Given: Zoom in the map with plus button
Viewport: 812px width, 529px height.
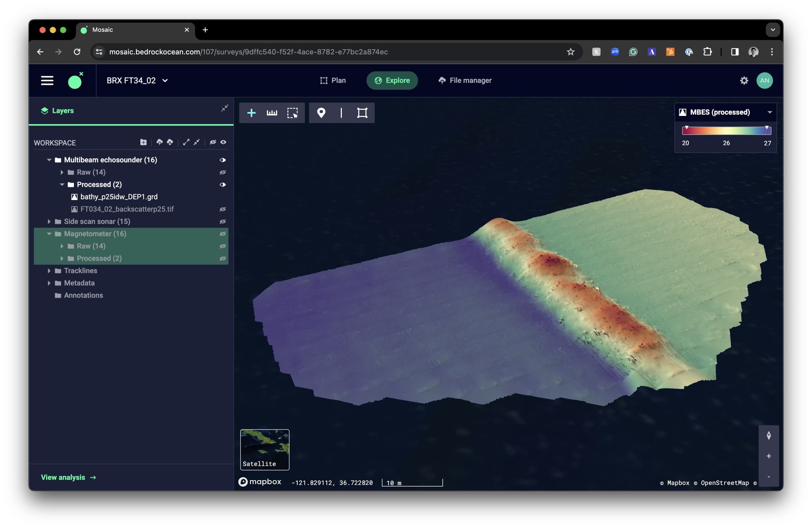Looking at the screenshot, I should pyautogui.click(x=769, y=456).
